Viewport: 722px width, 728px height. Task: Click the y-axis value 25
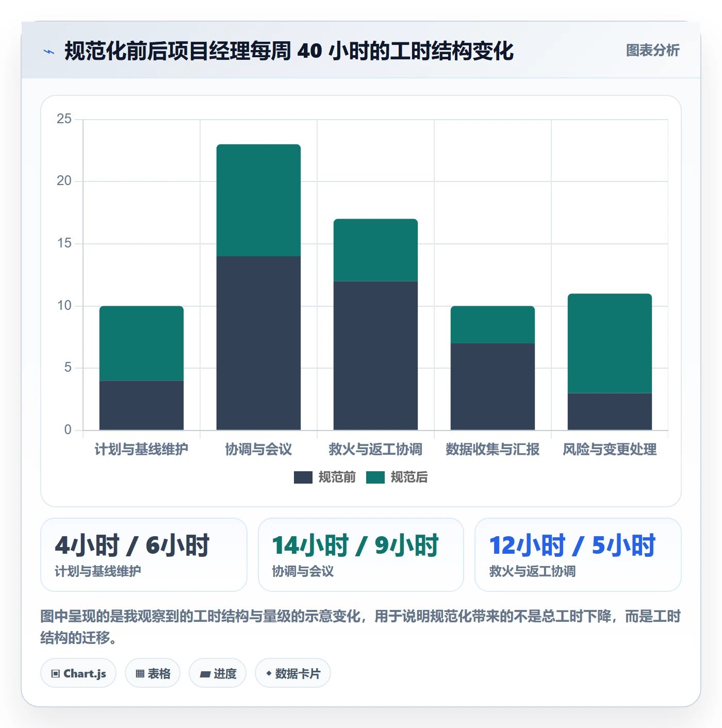[64, 119]
